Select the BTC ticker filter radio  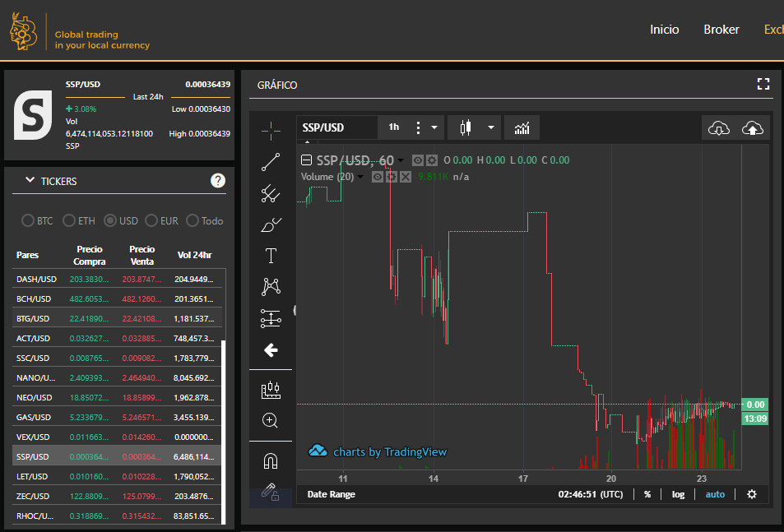pos(29,220)
